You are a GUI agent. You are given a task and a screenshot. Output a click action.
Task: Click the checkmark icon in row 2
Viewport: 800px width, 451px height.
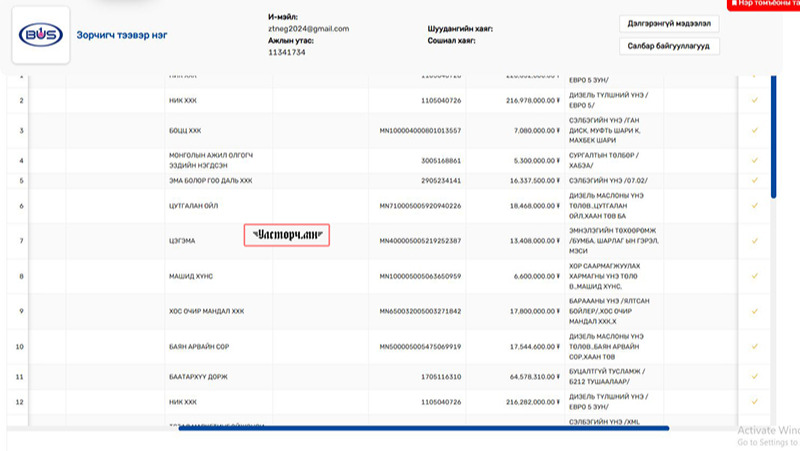coord(755,100)
